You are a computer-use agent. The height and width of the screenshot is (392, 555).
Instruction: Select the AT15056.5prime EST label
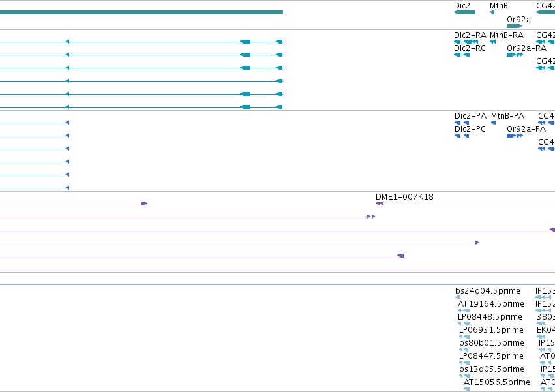tap(496, 382)
